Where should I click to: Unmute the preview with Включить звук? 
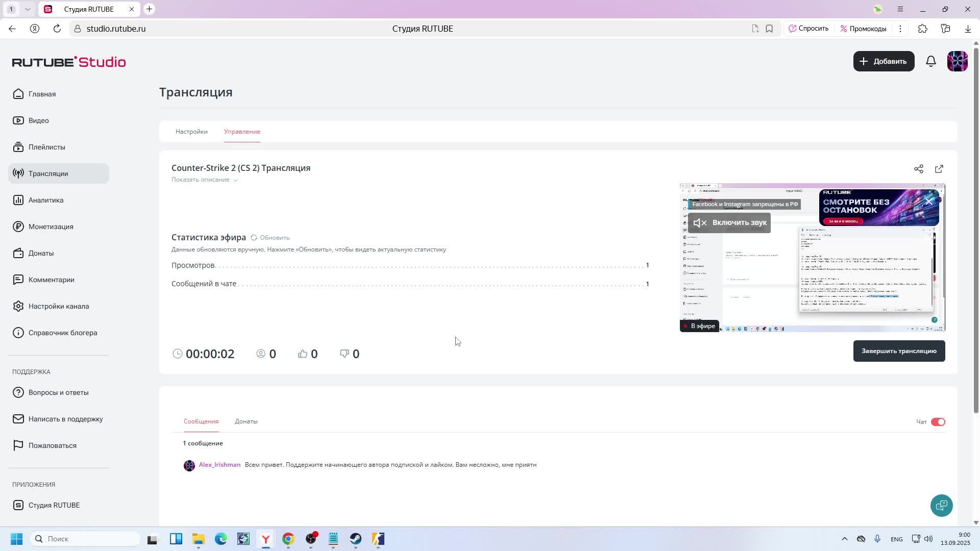point(729,223)
